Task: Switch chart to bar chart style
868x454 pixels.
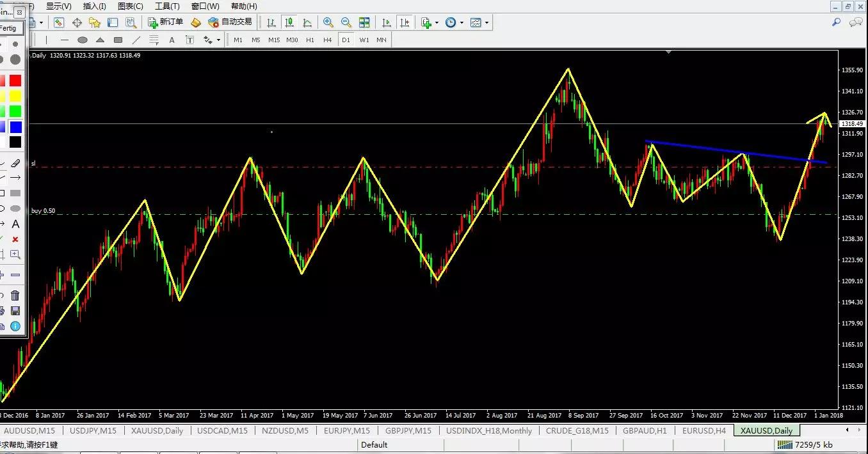Action: point(271,22)
